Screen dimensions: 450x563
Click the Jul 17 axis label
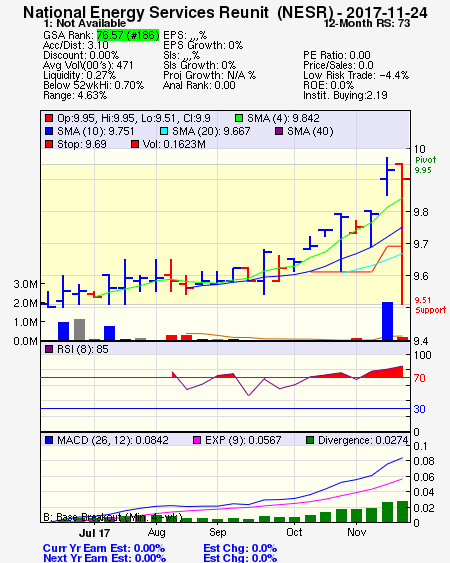point(94,533)
